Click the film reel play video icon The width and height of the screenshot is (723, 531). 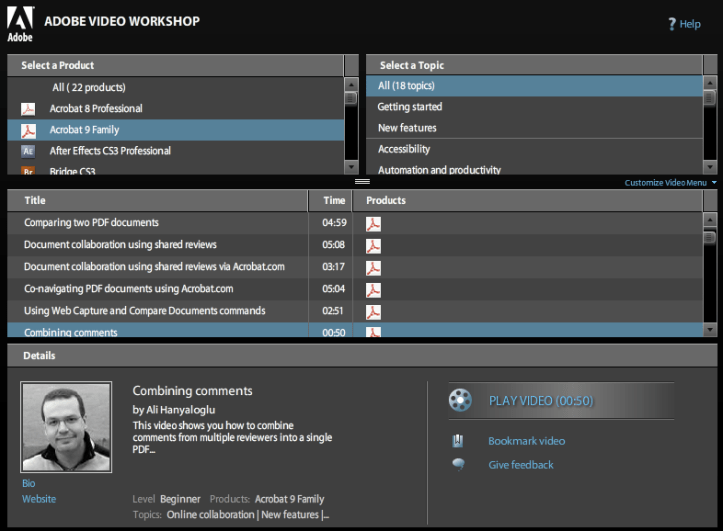pos(460,400)
